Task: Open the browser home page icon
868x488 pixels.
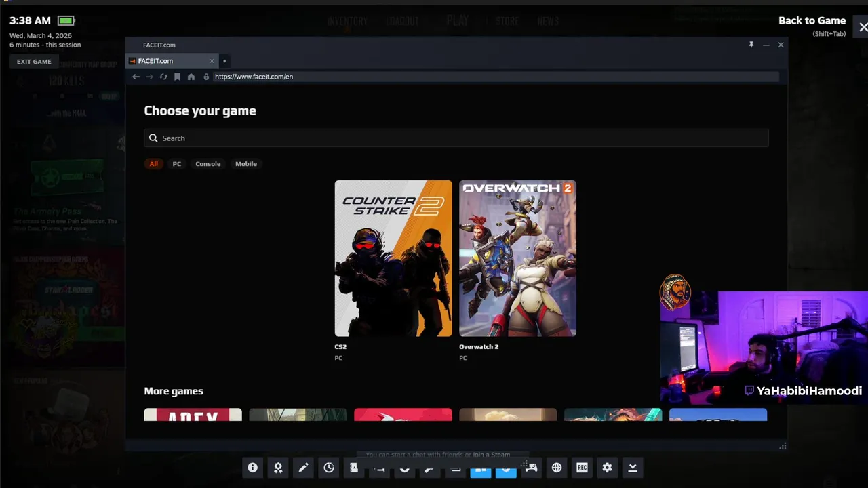Action: pos(191,77)
